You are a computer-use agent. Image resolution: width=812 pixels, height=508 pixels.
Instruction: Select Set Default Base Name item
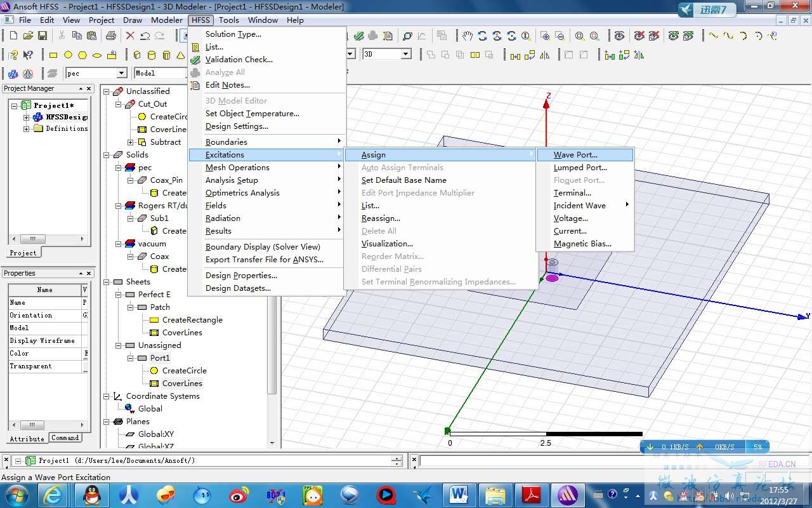[441, 180]
